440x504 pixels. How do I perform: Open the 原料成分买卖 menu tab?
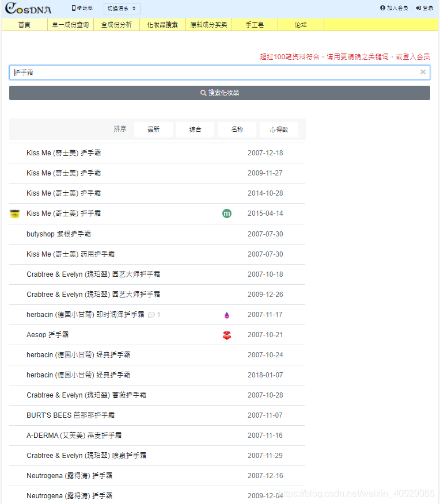[208, 25]
